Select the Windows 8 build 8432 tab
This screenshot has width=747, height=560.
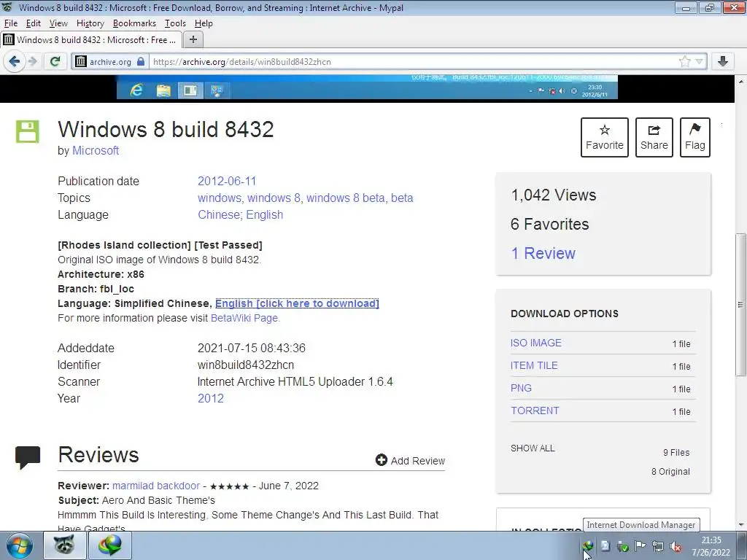[x=90, y=40]
